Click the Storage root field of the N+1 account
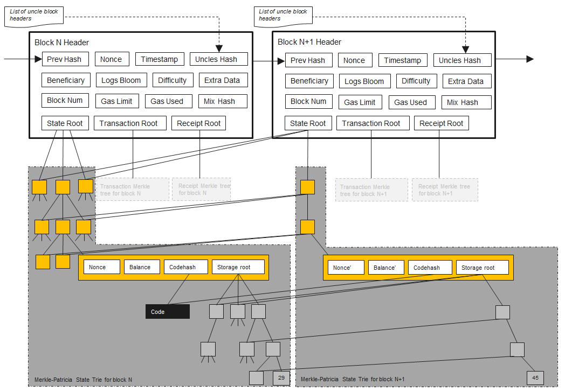The width and height of the screenshot is (565, 392). click(483, 267)
